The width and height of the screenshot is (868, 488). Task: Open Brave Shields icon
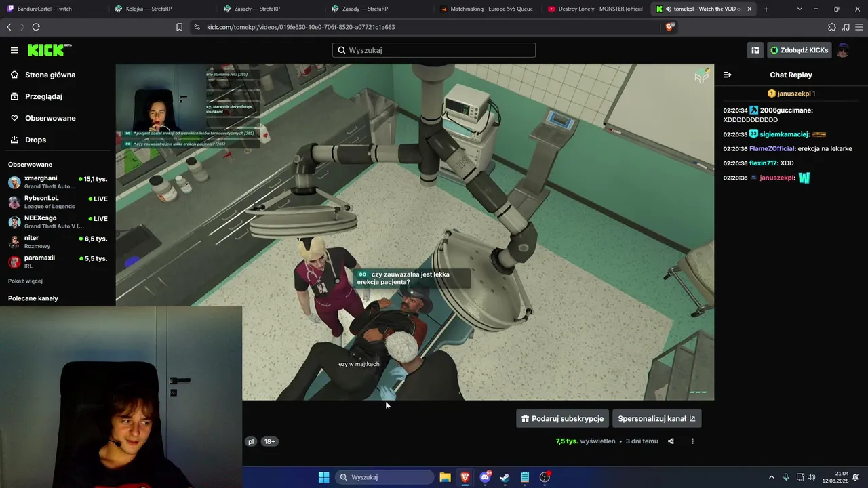point(670,27)
